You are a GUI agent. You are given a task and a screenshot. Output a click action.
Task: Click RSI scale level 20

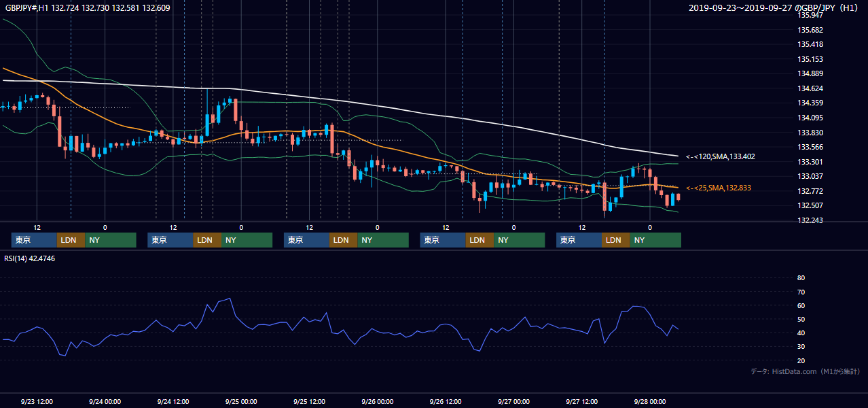801,360
